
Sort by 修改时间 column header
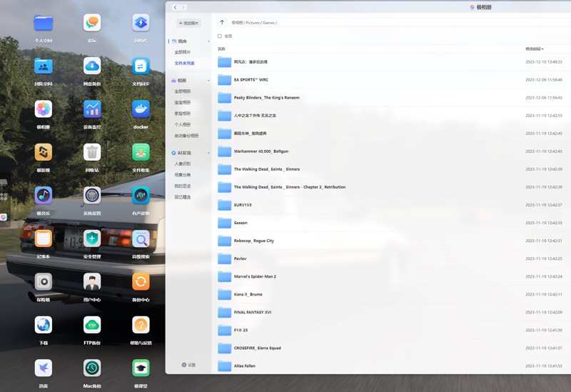[x=534, y=49]
